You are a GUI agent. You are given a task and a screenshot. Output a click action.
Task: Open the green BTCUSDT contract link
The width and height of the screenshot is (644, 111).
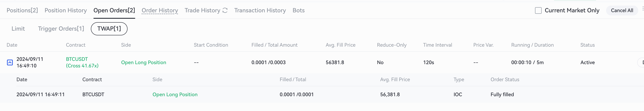[77, 59]
